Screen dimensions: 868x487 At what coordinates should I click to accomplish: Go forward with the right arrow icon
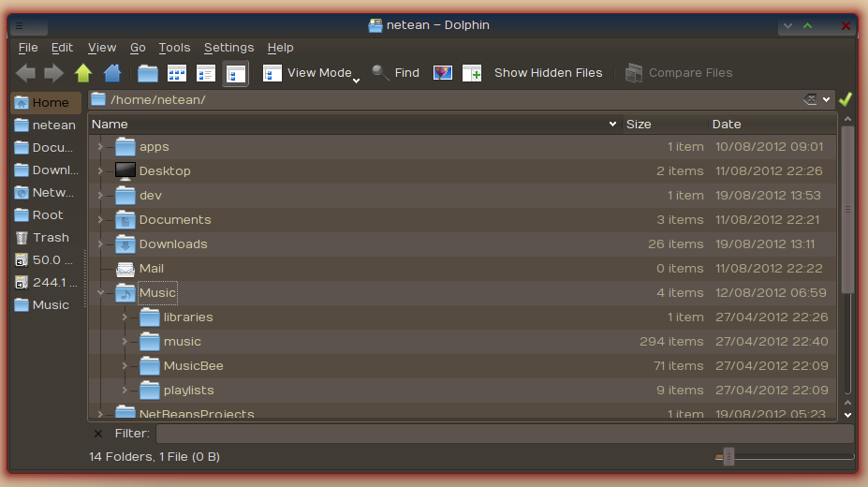point(53,73)
